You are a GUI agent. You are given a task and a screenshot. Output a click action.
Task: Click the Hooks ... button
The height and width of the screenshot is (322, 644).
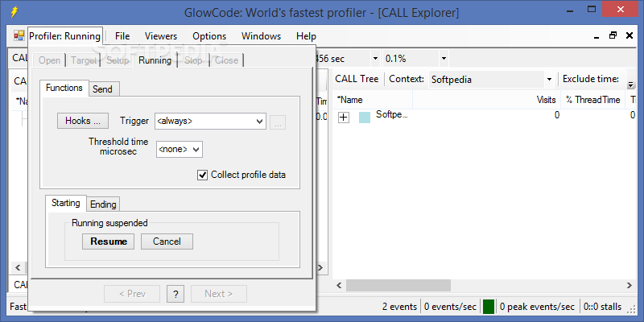tap(83, 121)
